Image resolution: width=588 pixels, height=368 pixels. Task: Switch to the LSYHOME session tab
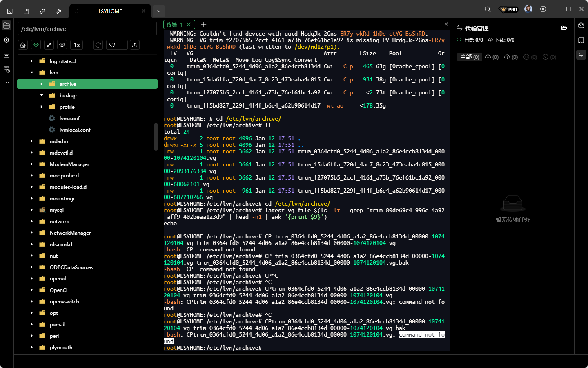pos(110,11)
